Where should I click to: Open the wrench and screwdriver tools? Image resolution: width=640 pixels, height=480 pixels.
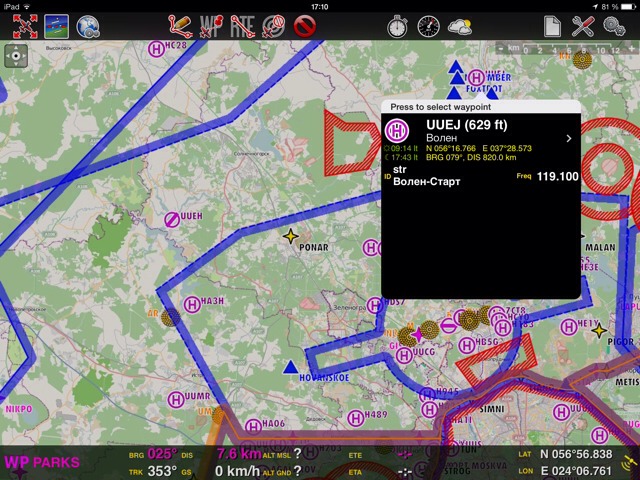[583, 26]
